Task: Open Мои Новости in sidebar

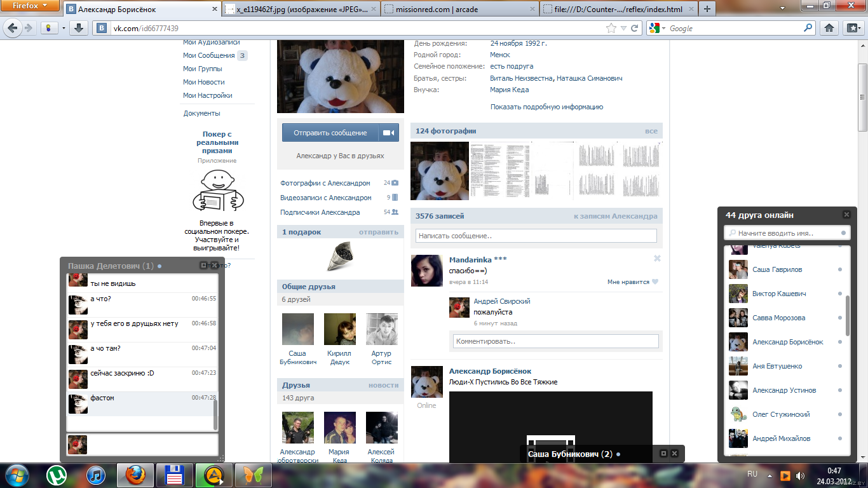Action: click(x=204, y=82)
